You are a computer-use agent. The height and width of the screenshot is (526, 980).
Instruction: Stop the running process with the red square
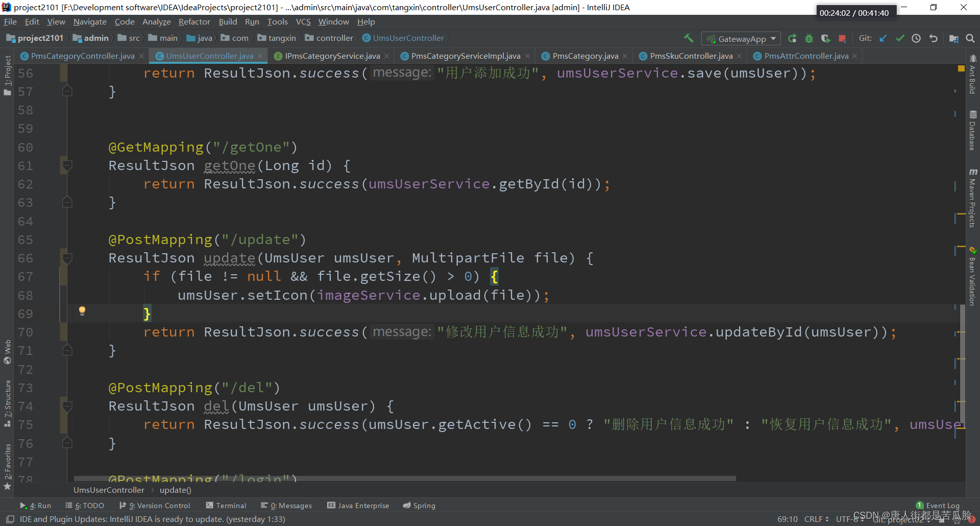[x=842, y=38]
